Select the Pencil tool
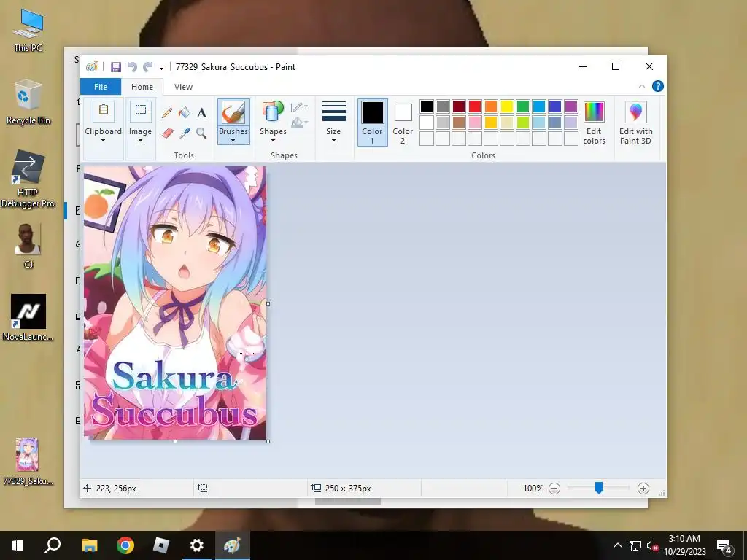 (x=167, y=113)
